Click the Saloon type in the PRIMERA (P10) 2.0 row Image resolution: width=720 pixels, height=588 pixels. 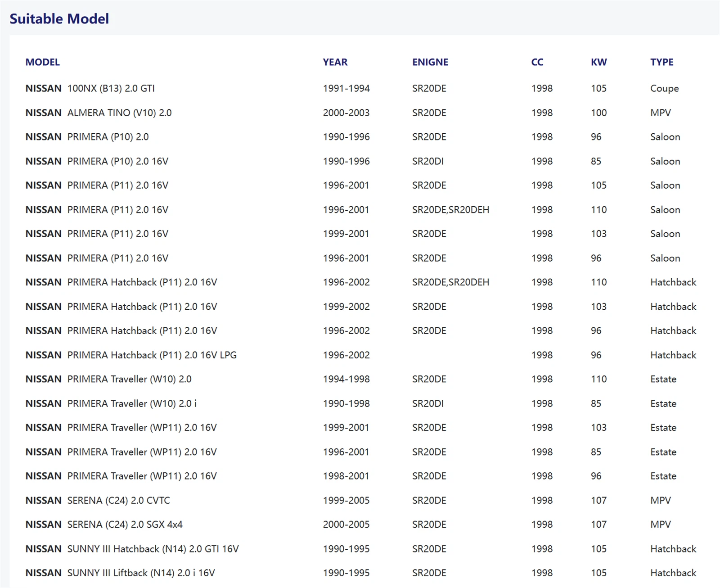point(665,137)
